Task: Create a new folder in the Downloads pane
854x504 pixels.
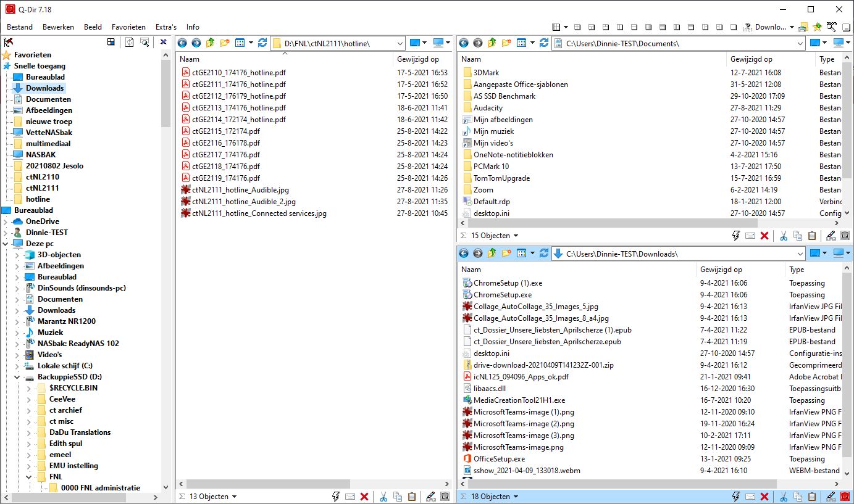Action: coord(506,254)
